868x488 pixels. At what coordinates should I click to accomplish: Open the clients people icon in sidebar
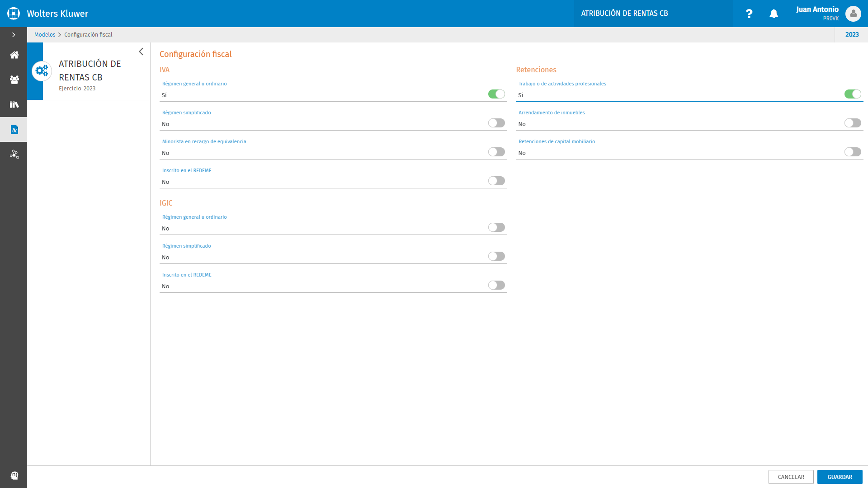[x=14, y=80]
